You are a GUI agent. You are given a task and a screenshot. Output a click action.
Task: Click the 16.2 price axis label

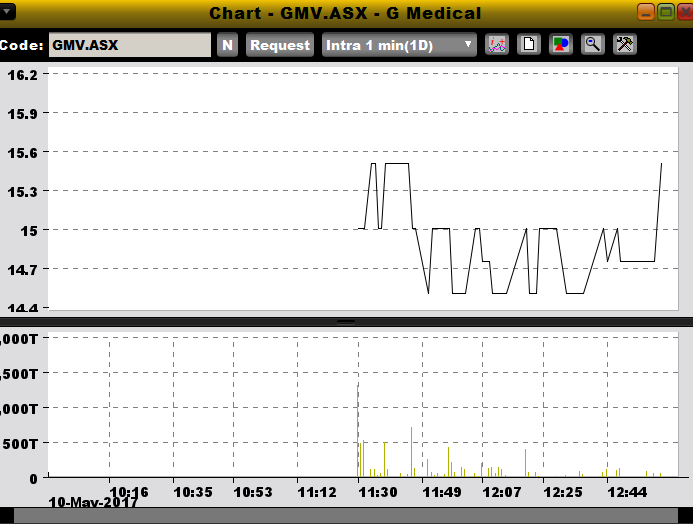point(23,75)
